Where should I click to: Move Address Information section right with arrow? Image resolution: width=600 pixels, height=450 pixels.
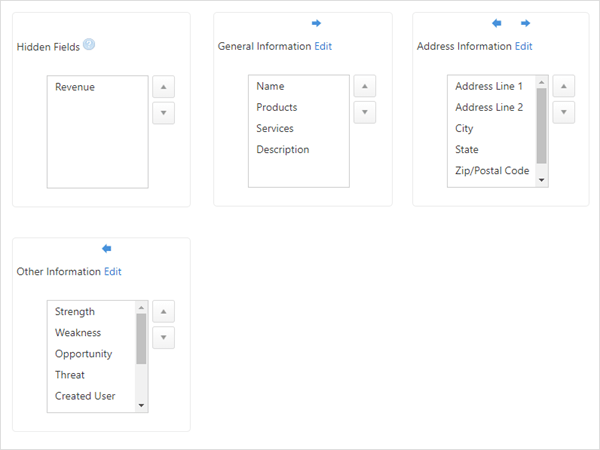525,23
